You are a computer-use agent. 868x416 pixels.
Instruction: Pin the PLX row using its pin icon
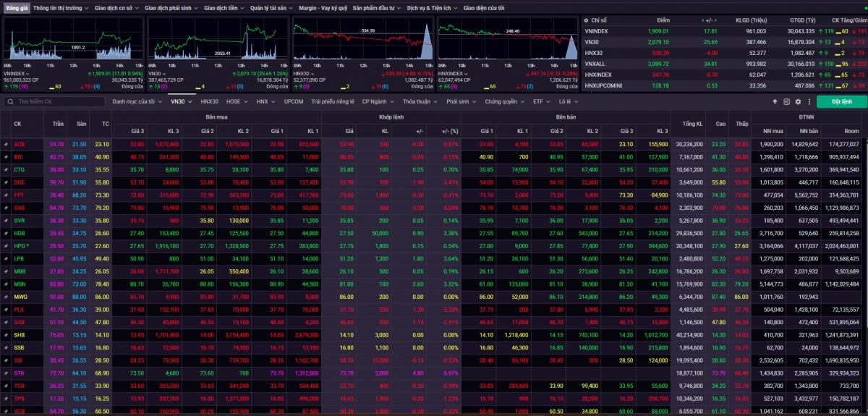tap(6, 309)
